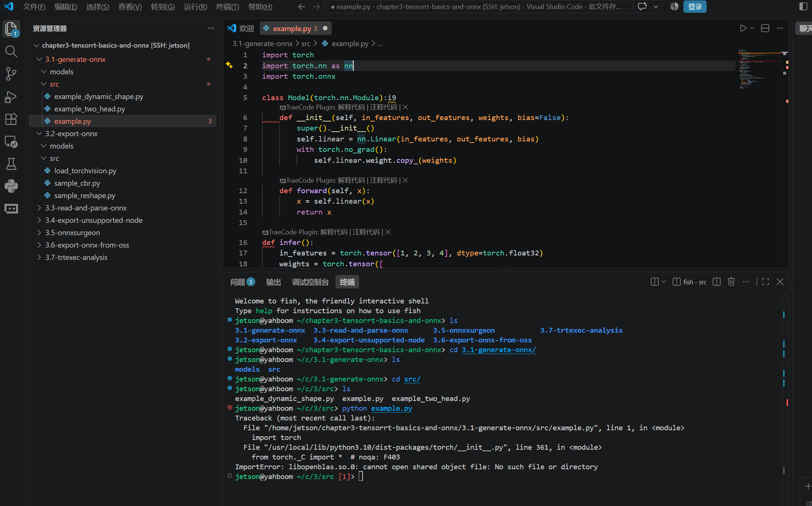This screenshot has width=812, height=506.
Task: Open the chat dropdown arrow in title bar
Action: 656,7
